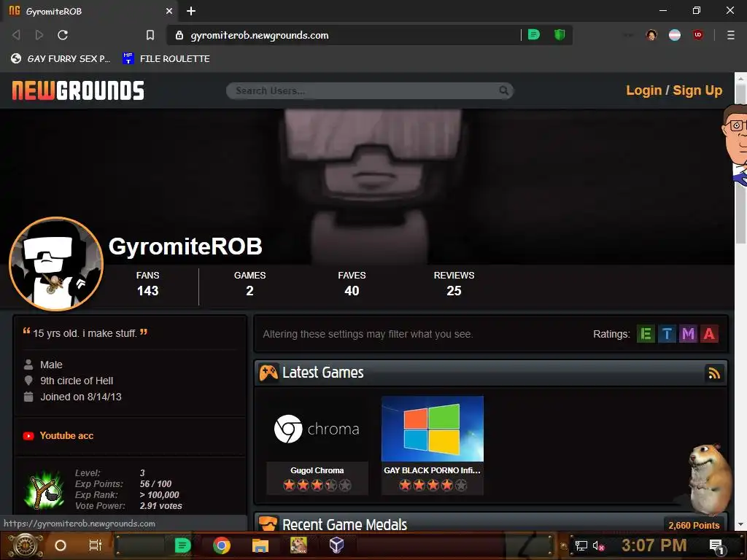The image size is (747, 560).
Task: Open the FAVES 40 section
Action: pos(352,284)
